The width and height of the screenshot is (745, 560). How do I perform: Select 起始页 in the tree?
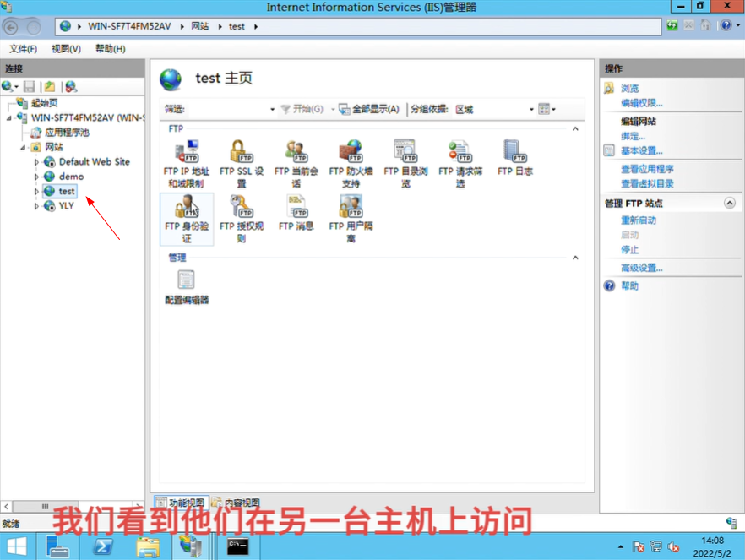[x=44, y=103]
